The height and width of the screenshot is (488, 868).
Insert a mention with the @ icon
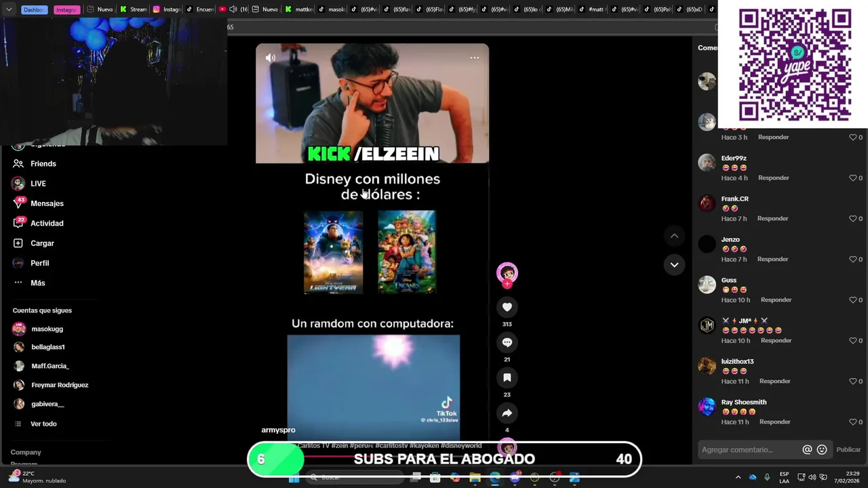point(807,449)
